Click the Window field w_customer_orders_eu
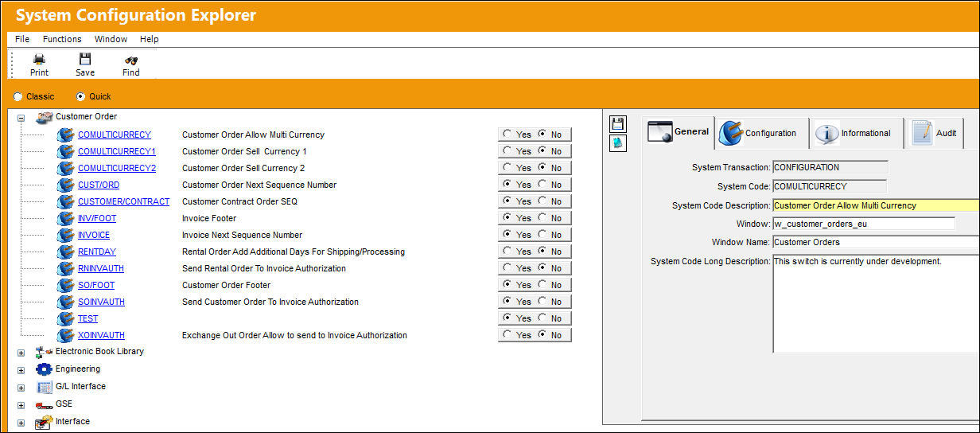 point(864,224)
